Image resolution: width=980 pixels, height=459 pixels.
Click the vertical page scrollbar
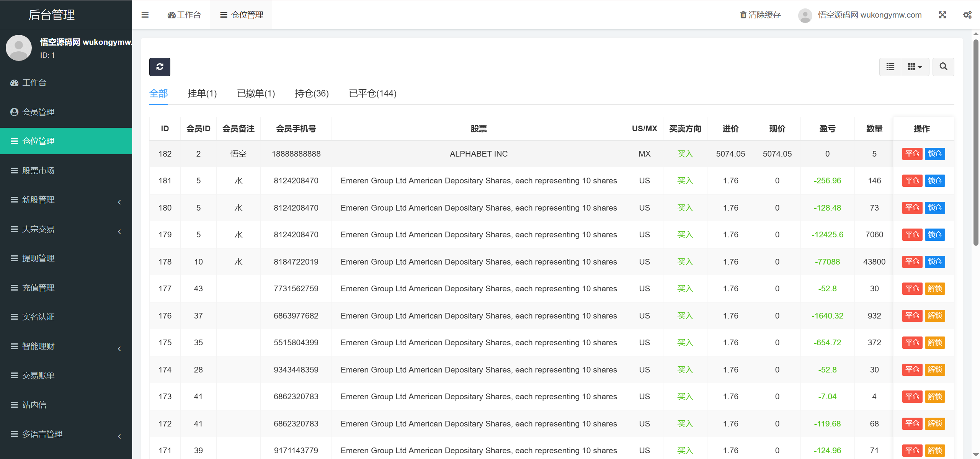pyautogui.click(x=976, y=142)
